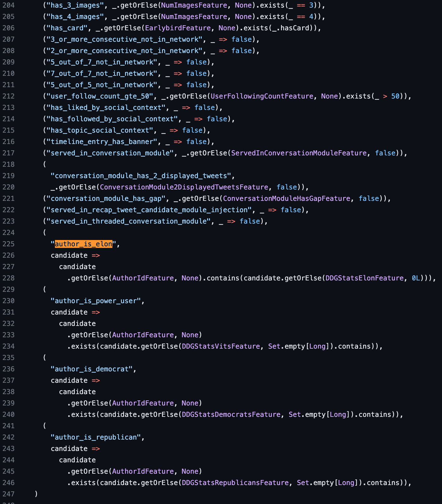Click ConversationModule2DisplayedTweetsFeature in the code
Viewport: 442px width, 504px height.
(184, 187)
